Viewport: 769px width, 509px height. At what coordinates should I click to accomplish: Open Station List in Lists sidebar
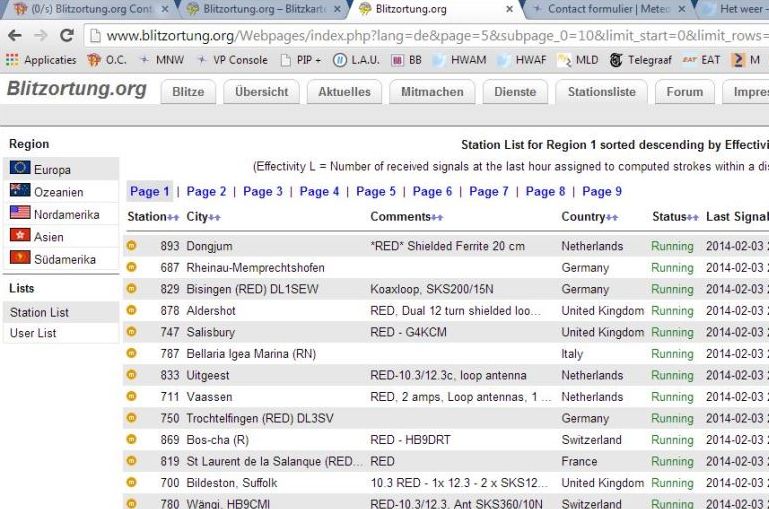pyautogui.click(x=61, y=312)
